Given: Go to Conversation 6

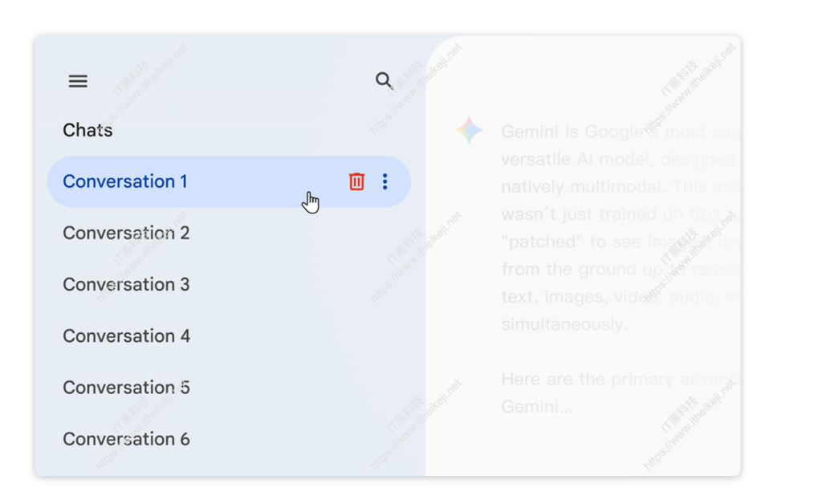Looking at the screenshot, I should click(126, 438).
